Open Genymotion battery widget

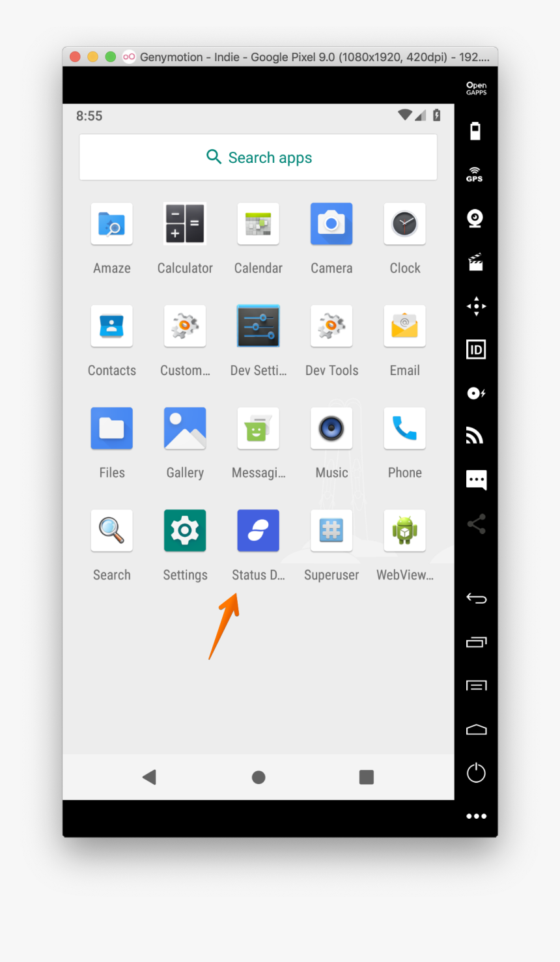coord(476,131)
